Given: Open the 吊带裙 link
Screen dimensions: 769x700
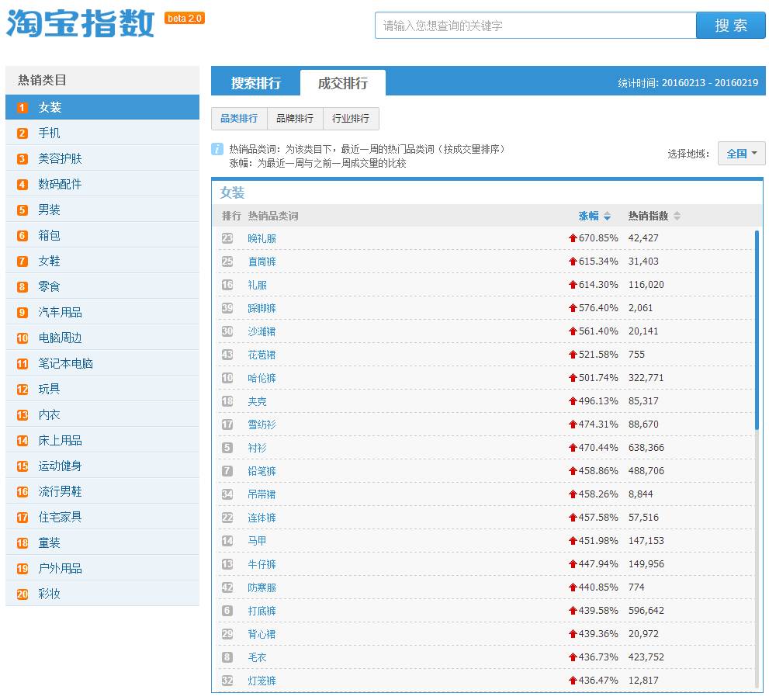Looking at the screenshot, I should pos(262,494).
